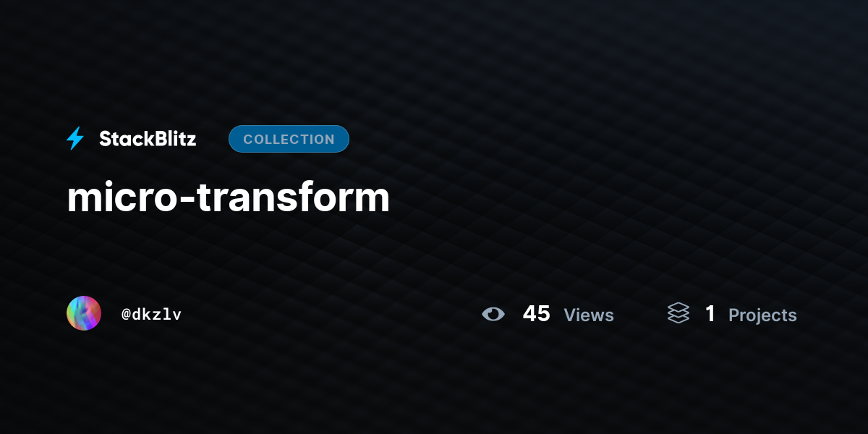Click the letter C in COLLECTION badge
Viewport: 868px width, 434px height.
click(x=248, y=139)
